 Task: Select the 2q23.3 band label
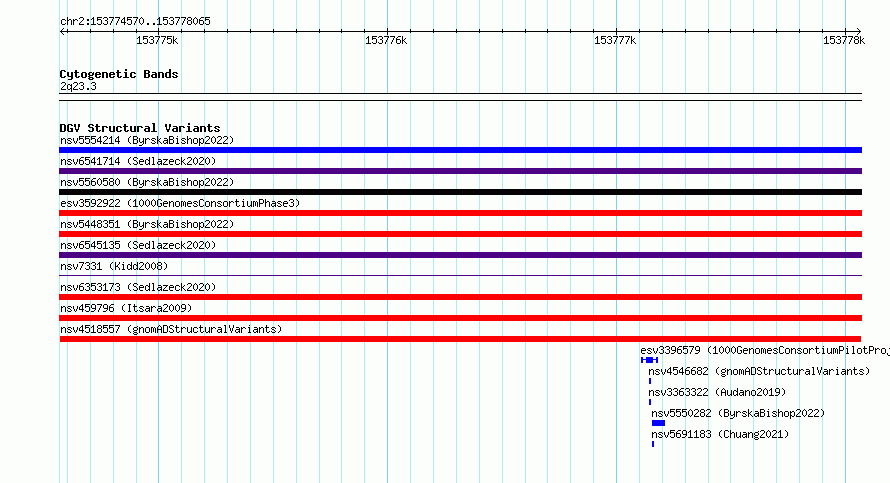coord(78,86)
